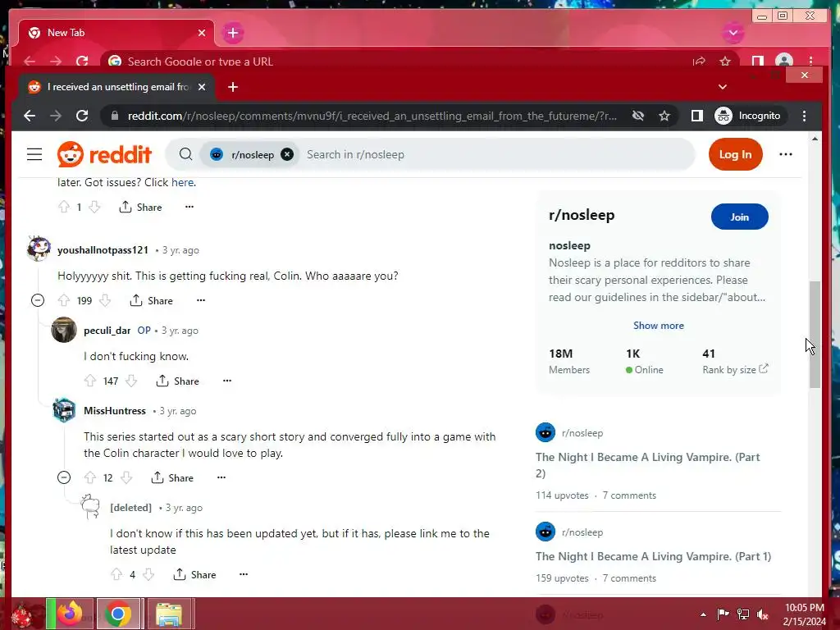The image size is (840, 630).
Task: Go back in the incognito window
Action: click(x=30, y=116)
